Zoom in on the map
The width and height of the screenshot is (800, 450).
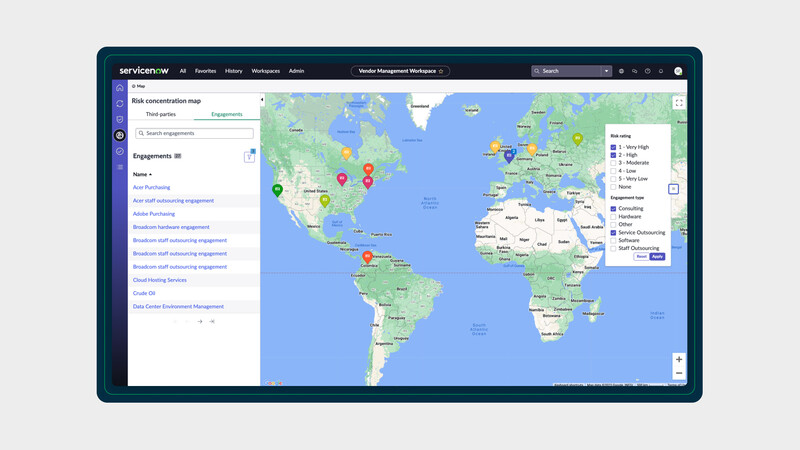[679, 359]
